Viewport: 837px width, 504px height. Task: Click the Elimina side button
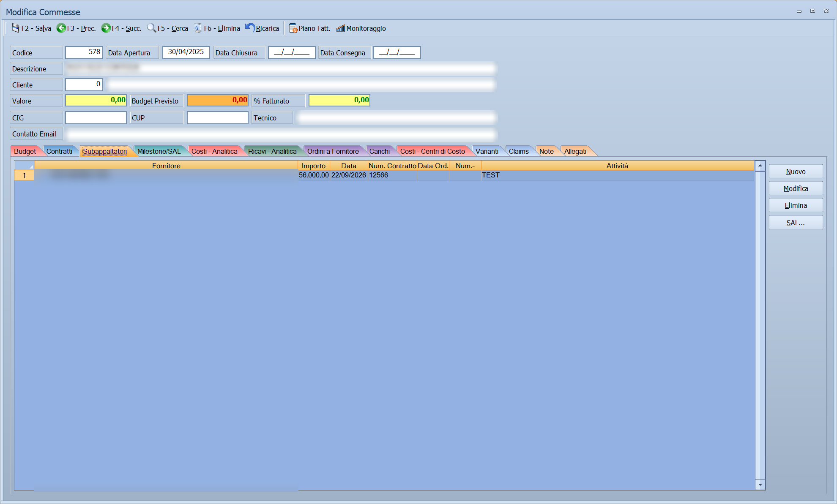[x=796, y=205]
